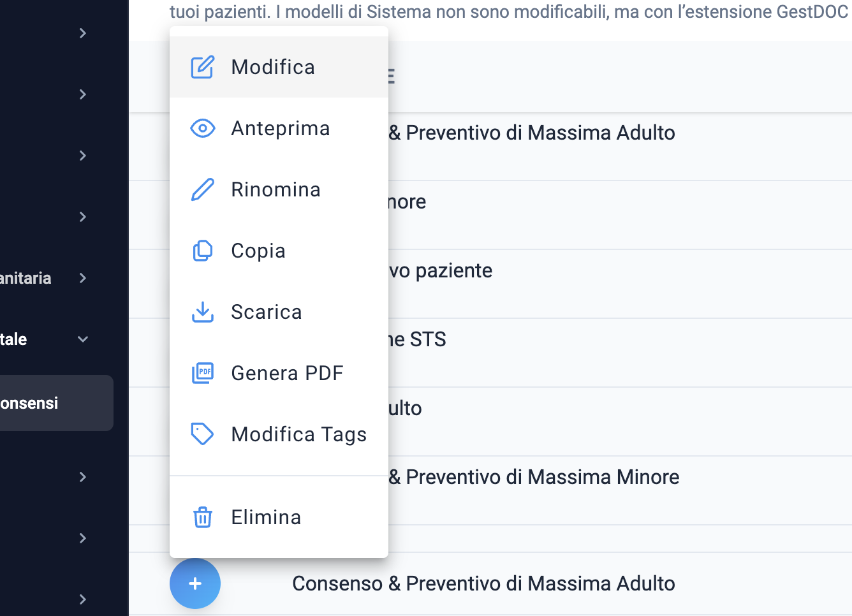Select the Rinomina menu entry
The height and width of the screenshot is (616, 852).
tap(279, 189)
